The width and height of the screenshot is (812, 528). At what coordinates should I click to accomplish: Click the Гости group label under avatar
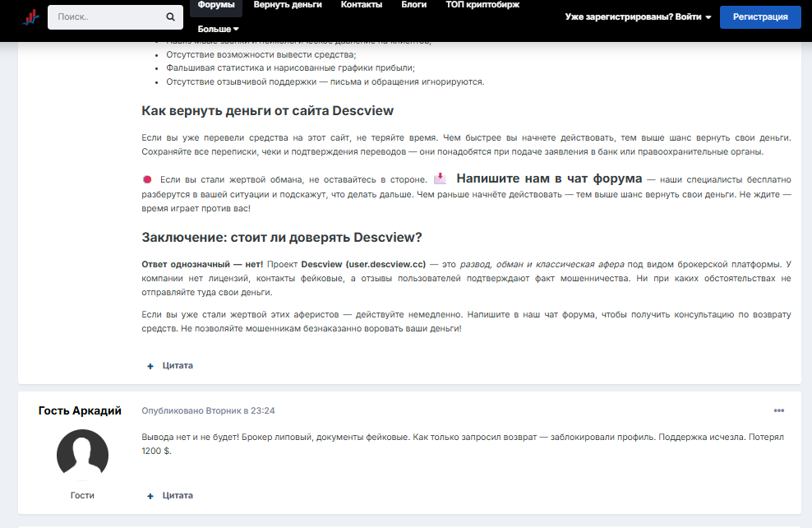82,495
